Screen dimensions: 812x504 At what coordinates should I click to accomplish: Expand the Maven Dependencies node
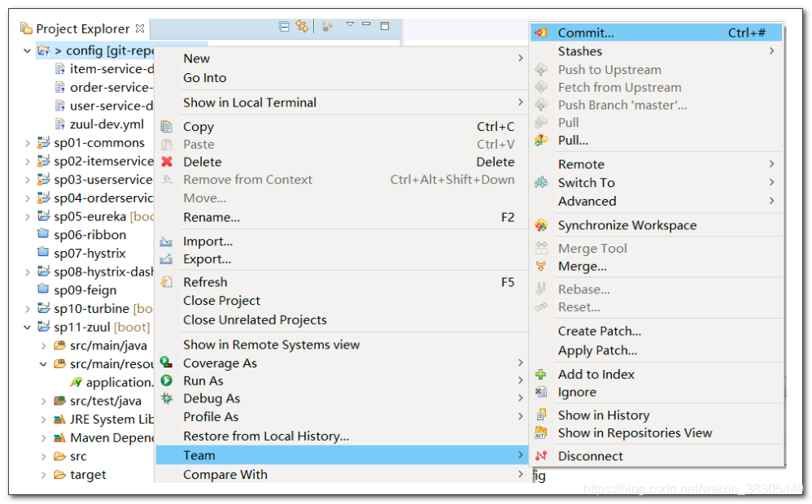click(x=44, y=438)
